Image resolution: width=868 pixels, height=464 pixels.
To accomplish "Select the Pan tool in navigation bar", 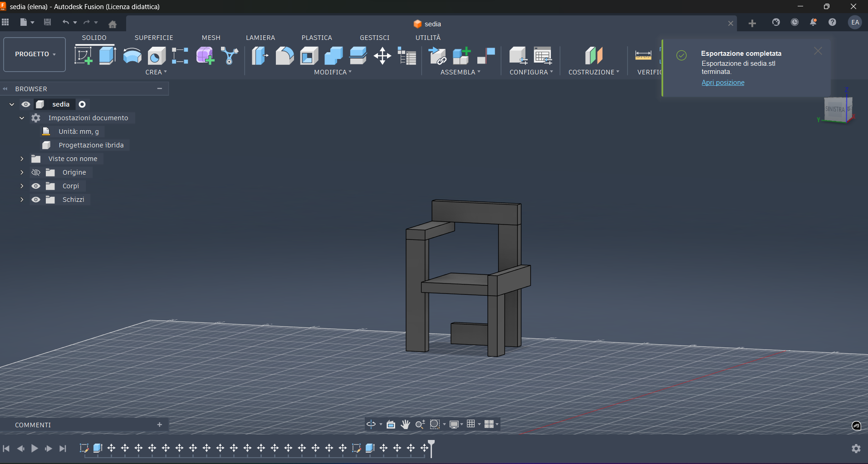I will 405,424.
